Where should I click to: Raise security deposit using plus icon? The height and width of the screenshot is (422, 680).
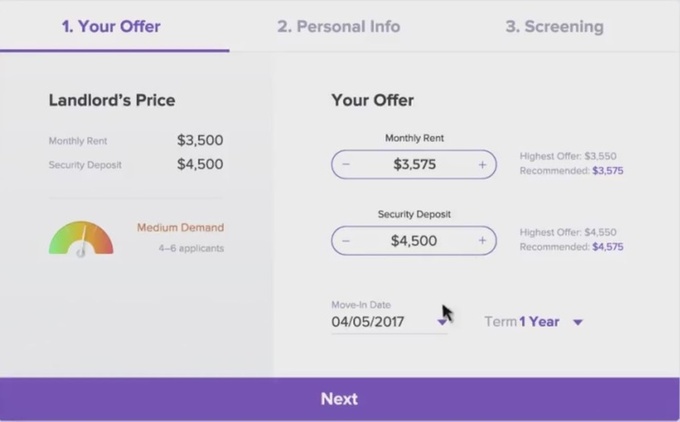point(482,241)
